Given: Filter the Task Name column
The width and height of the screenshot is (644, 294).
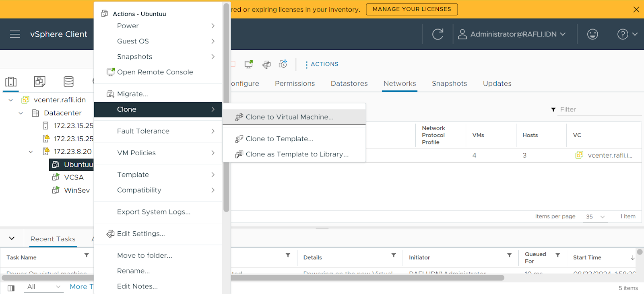Looking at the screenshot, I should 87,255.
